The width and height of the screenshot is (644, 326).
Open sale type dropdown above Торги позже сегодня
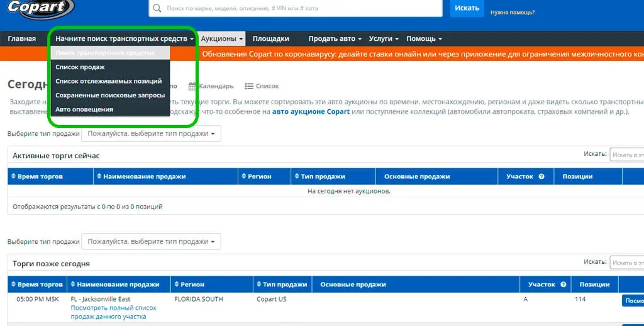click(151, 242)
